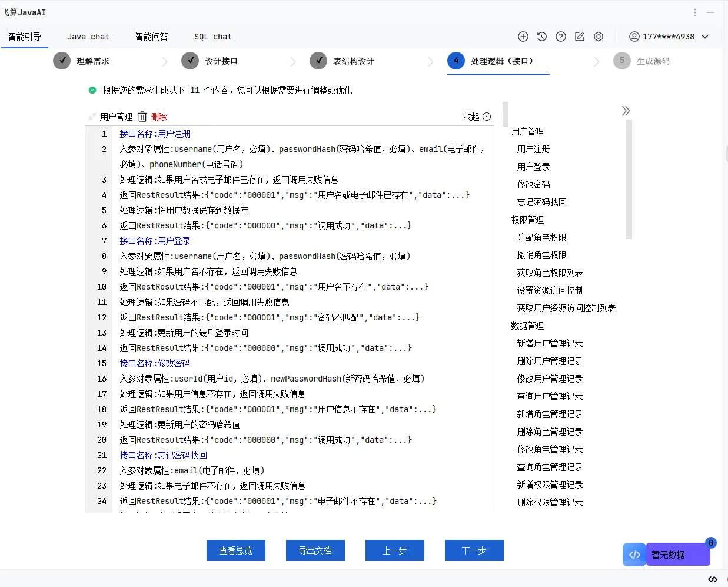Select 修改角色管理记录 in the outline
The height and width of the screenshot is (587, 728).
[550, 449]
